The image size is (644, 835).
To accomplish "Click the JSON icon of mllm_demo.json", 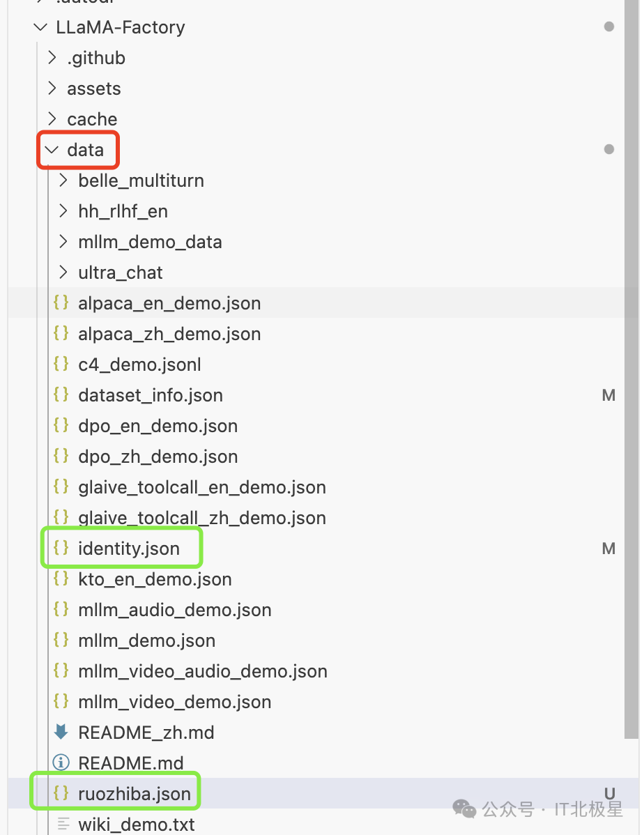I will pyautogui.click(x=61, y=640).
